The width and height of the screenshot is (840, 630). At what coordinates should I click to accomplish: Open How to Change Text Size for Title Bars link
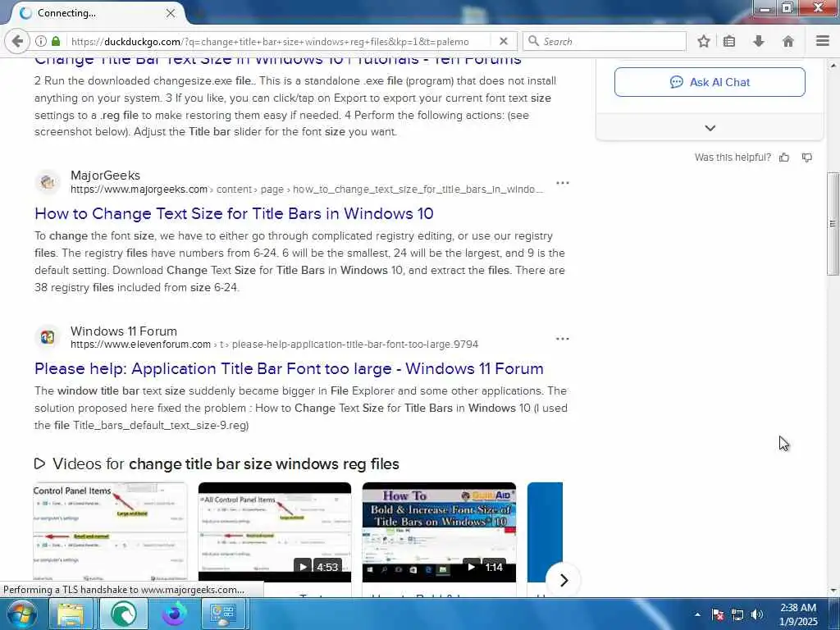pos(234,213)
